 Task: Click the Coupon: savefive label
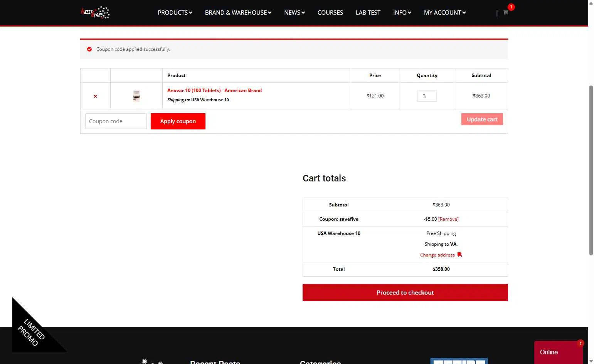click(339, 219)
